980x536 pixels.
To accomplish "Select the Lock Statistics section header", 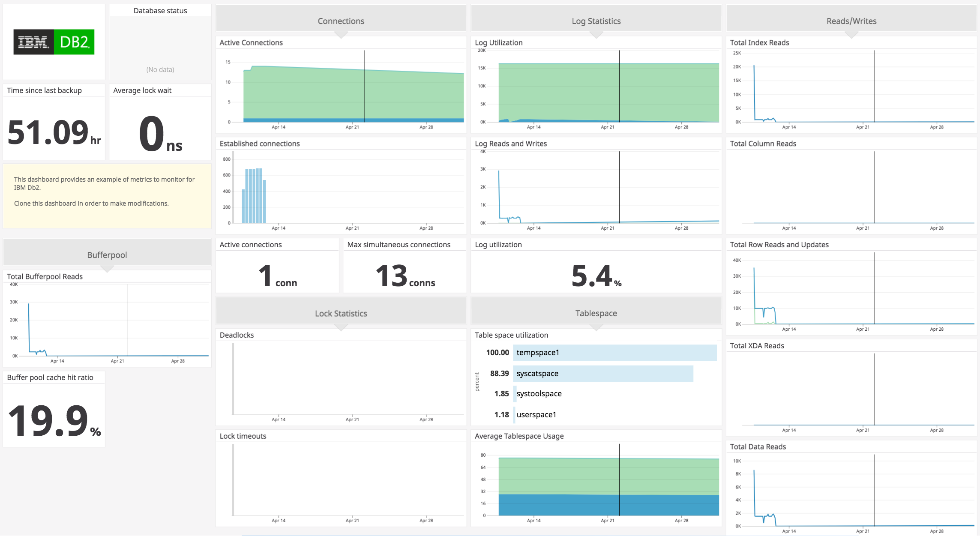I will pos(341,313).
